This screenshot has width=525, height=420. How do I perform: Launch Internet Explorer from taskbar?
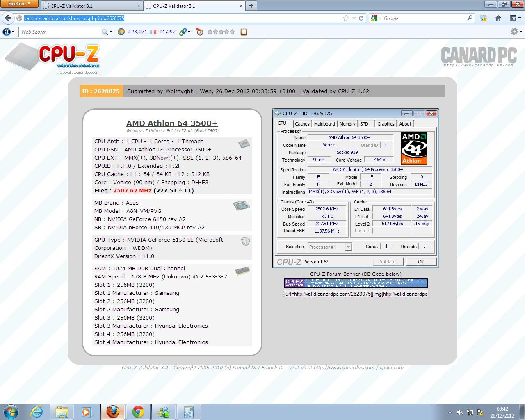[x=37, y=411]
